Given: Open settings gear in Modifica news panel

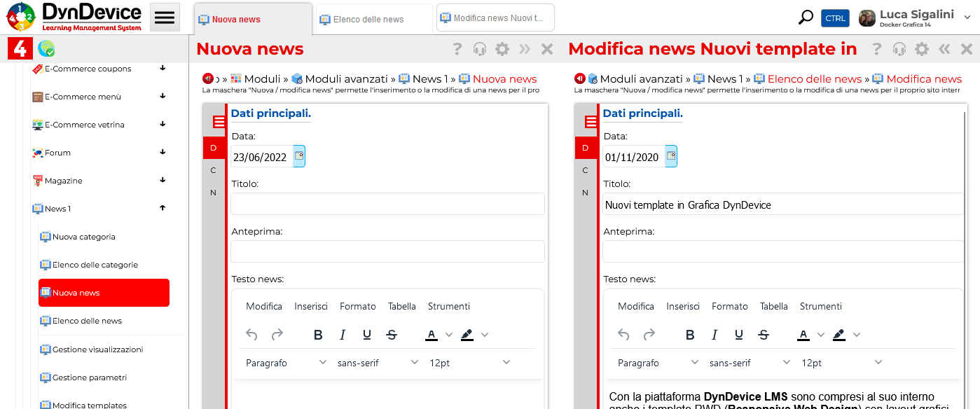Looking at the screenshot, I should click(x=922, y=49).
